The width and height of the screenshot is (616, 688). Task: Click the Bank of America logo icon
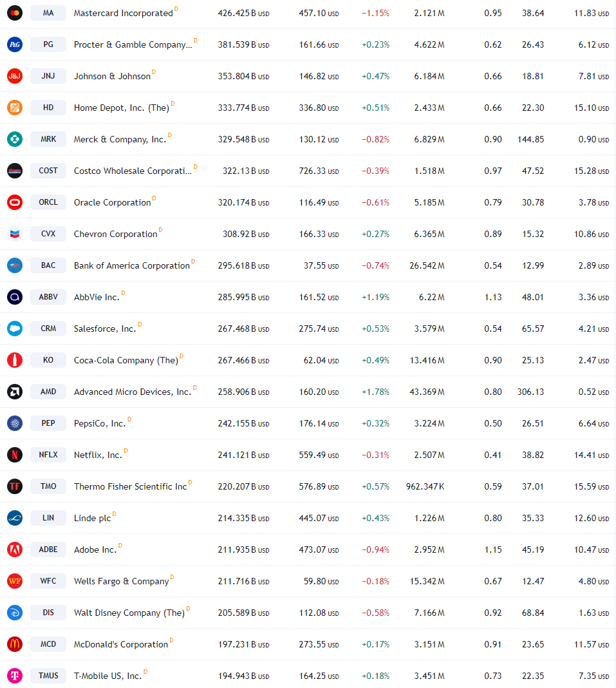[x=15, y=265]
